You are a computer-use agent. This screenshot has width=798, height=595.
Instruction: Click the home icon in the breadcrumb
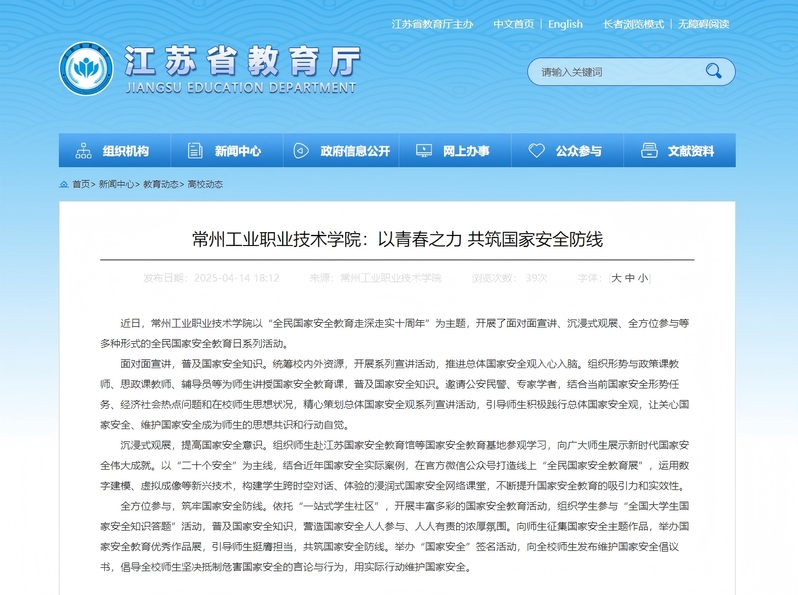(64, 185)
